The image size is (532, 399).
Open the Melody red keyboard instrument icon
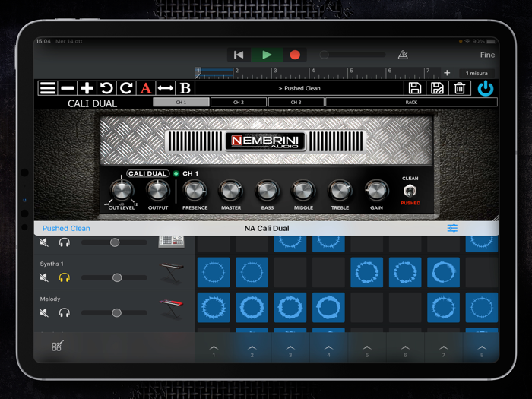coord(172,308)
